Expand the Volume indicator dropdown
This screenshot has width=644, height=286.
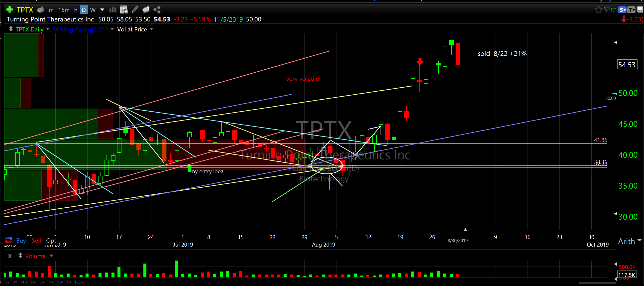pos(51,256)
